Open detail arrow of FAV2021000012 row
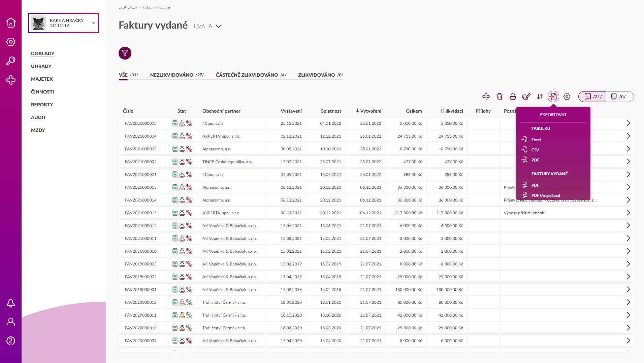The image size is (644, 363). coord(628,226)
